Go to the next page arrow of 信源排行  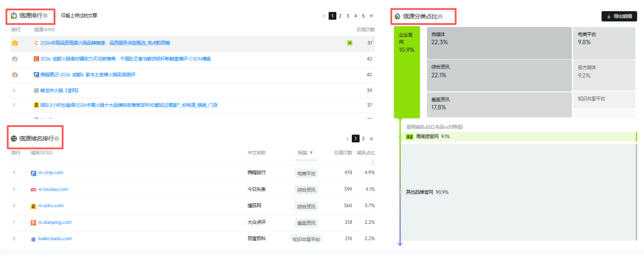click(371, 16)
